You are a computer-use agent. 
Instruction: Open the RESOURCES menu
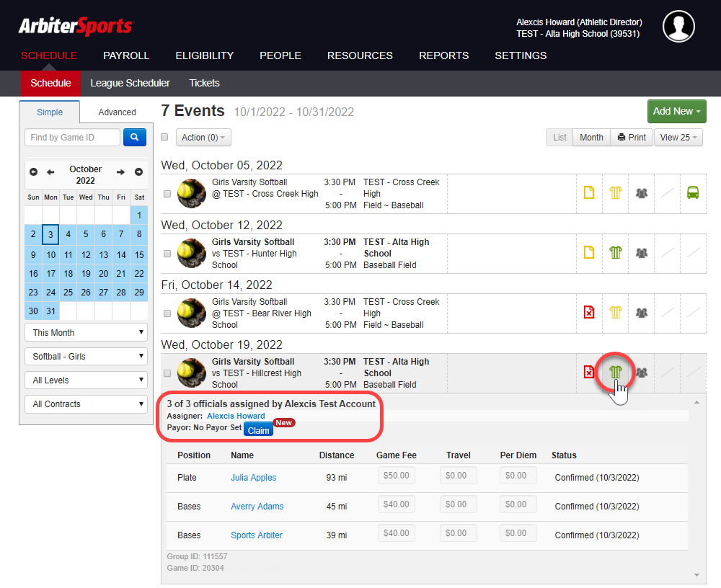[x=360, y=55]
